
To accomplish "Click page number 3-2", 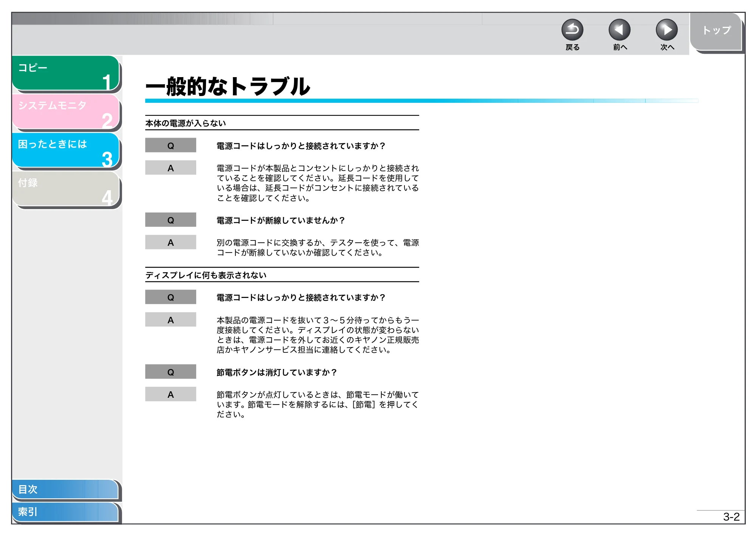I will pyautogui.click(x=731, y=517).
